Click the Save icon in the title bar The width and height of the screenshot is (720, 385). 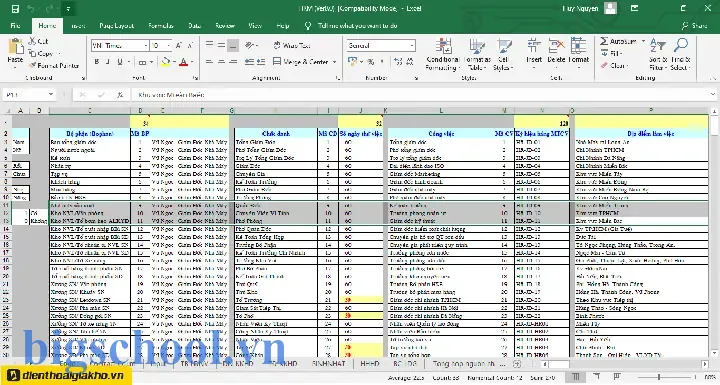point(15,9)
